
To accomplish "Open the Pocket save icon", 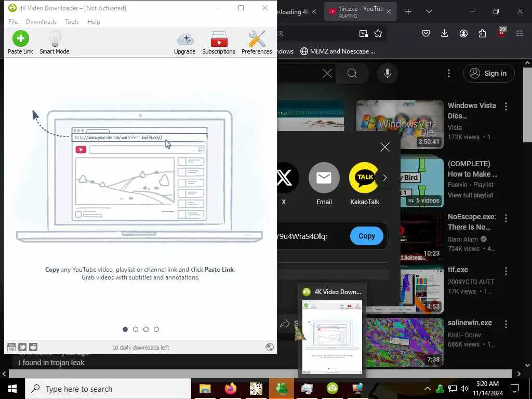I will [426, 33].
